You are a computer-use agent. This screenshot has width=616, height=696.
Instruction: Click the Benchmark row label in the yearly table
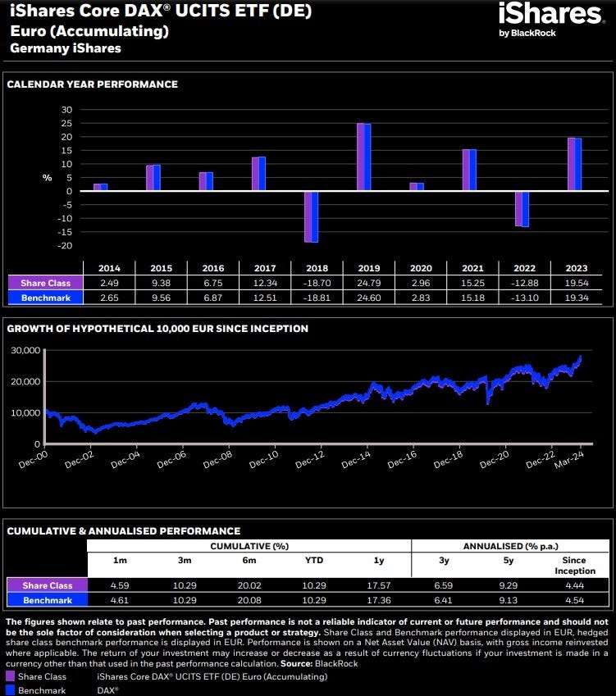45,298
